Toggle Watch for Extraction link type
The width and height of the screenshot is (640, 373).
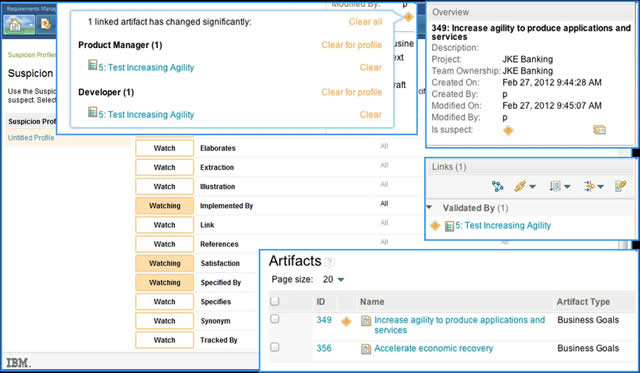coord(164,167)
